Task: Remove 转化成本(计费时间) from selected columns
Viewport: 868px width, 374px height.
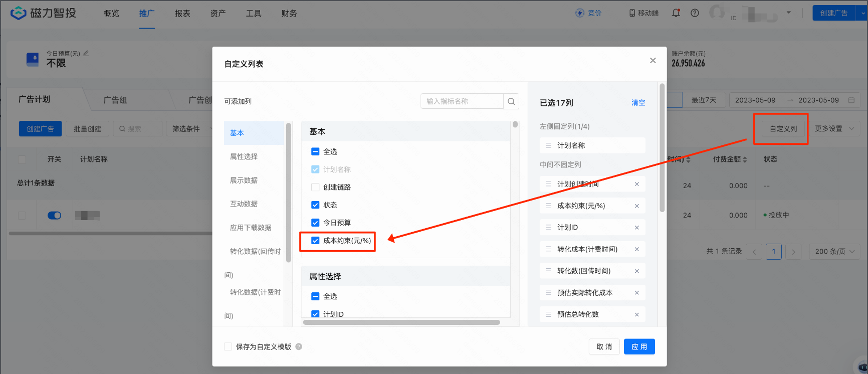Action: (x=637, y=249)
